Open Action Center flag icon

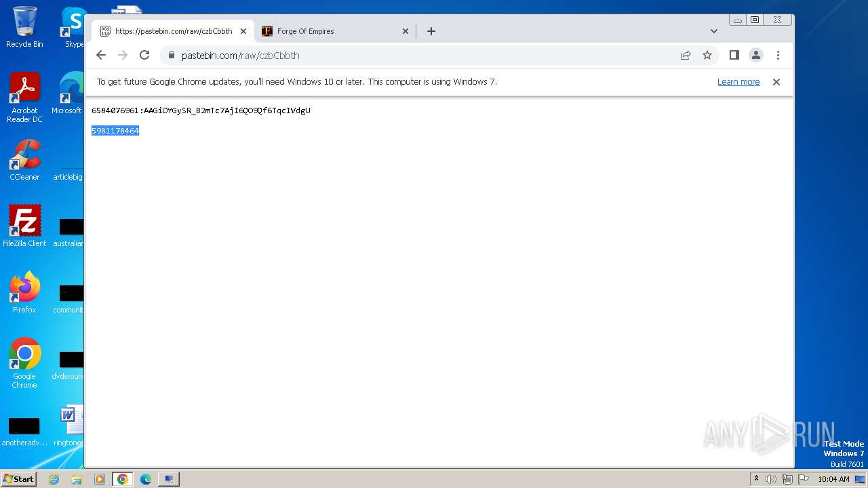(x=804, y=479)
